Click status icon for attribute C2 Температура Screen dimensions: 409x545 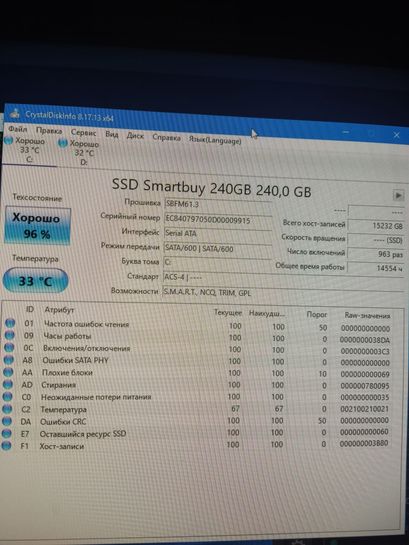pyautogui.click(x=7, y=409)
